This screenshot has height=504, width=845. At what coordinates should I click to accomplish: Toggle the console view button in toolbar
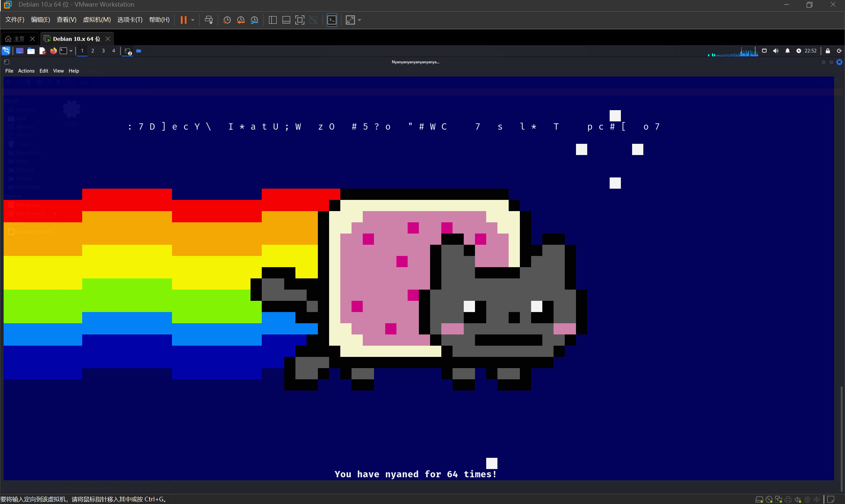332,20
